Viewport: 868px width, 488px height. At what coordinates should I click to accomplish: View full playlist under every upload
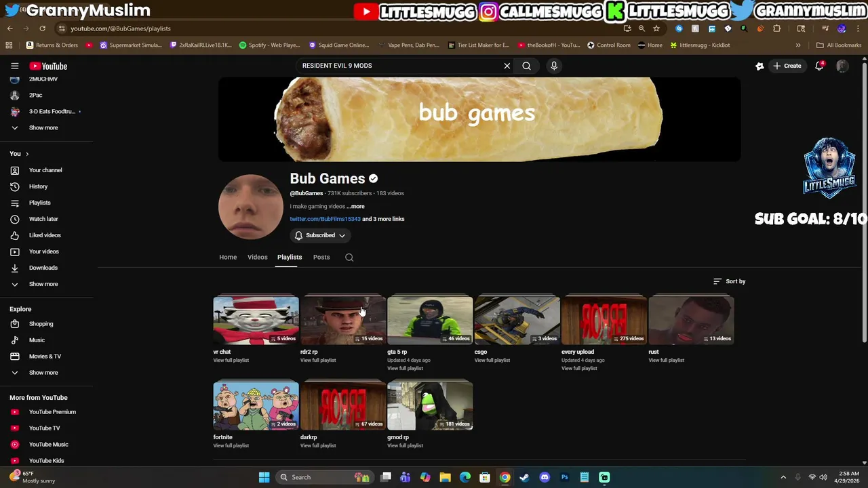[x=579, y=368]
